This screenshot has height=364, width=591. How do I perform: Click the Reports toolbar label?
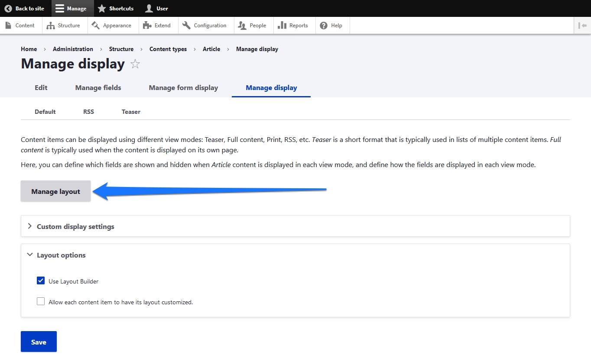pos(299,26)
